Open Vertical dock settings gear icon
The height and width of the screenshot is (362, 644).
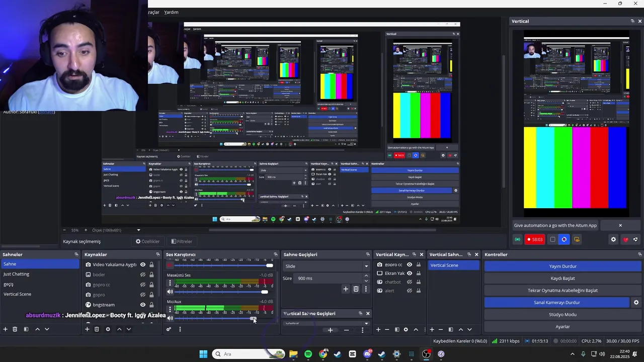coord(613,239)
